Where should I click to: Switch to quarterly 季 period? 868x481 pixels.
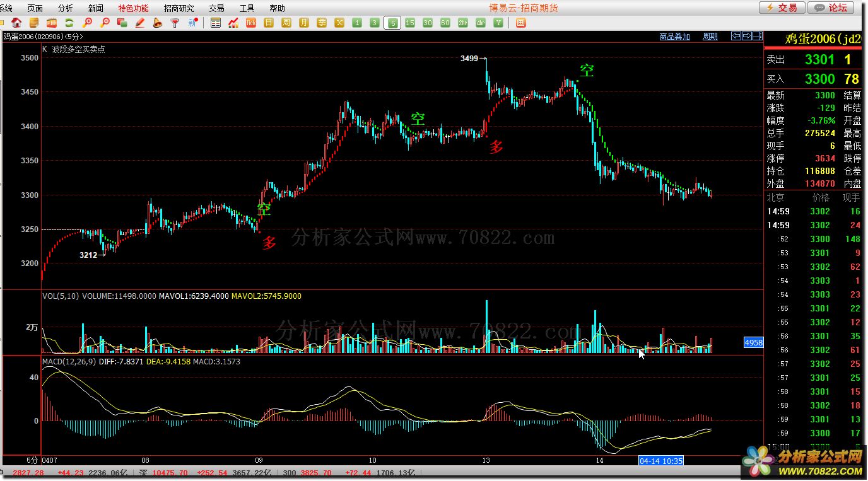[322, 23]
